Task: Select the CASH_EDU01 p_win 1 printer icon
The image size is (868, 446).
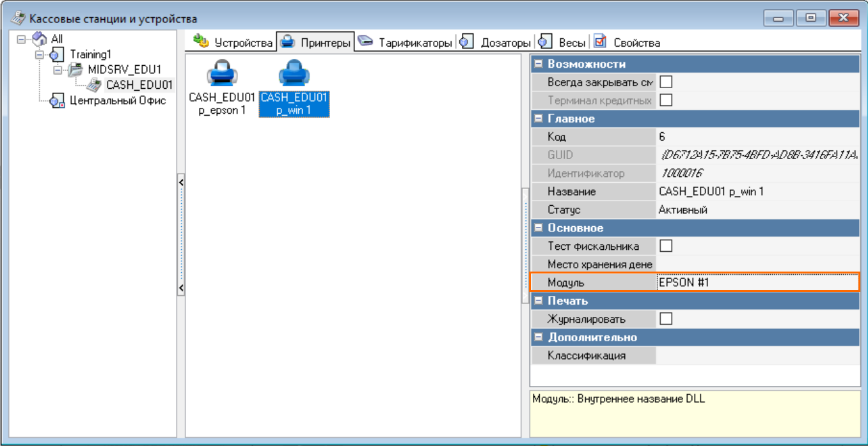Action: coord(294,75)
